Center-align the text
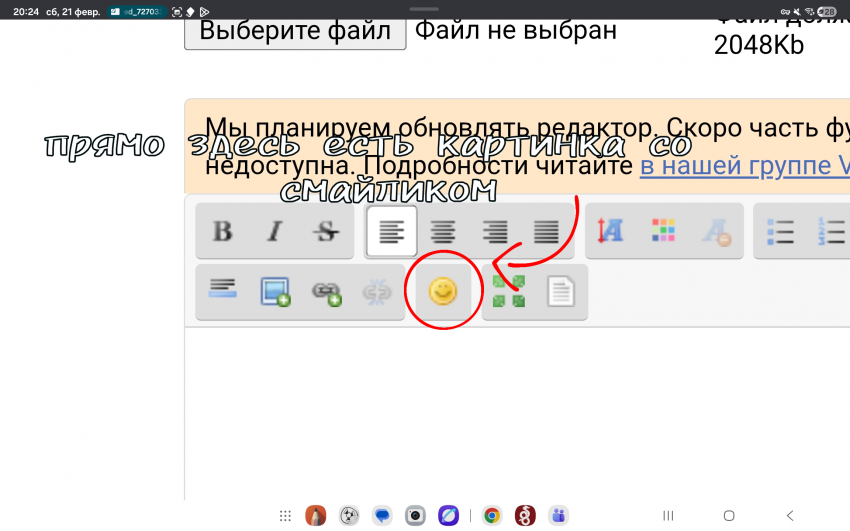Screen dimensions: 850x531 pos(443,231)
